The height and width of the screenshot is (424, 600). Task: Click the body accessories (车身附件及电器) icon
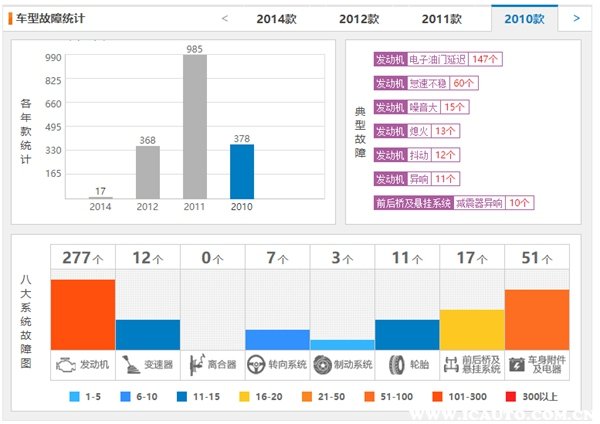[x=517, y=364]
